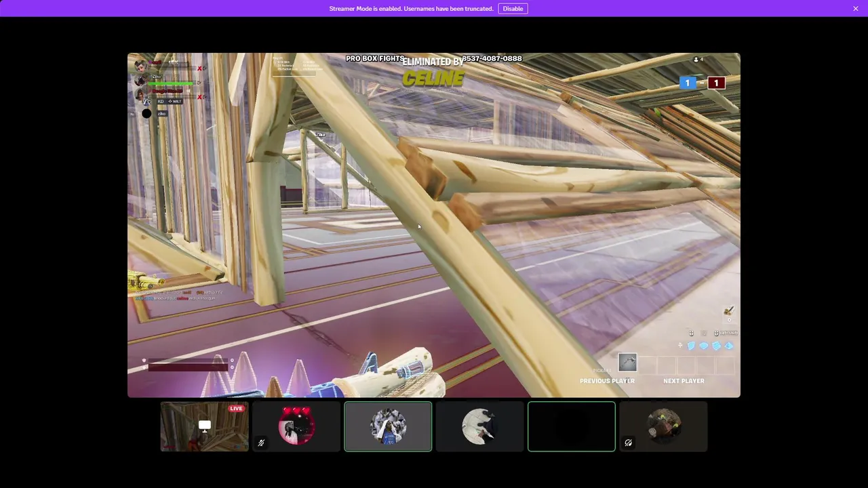The image size is (868, 488).
Task: Click the red LIVE badge on the stream tile
Action: (236, 409)
